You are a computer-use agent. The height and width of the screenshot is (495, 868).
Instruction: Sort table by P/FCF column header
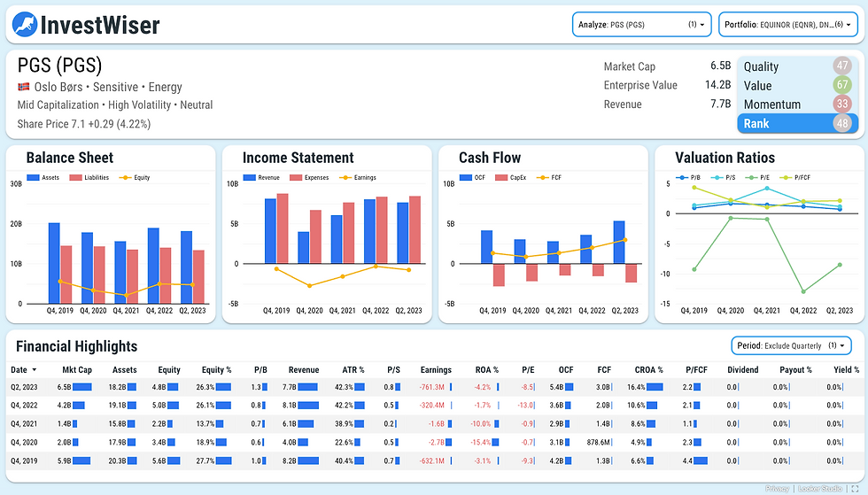[x=696, y=370]
